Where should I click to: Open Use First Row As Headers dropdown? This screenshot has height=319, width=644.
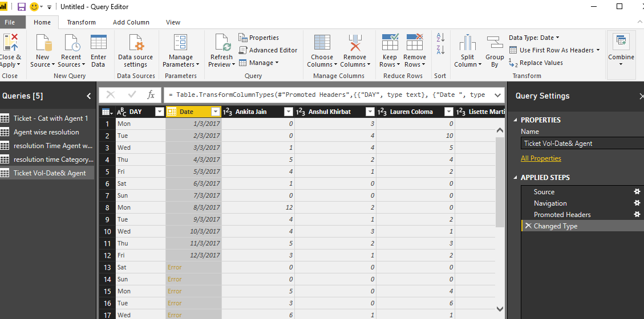click(554, 50)
